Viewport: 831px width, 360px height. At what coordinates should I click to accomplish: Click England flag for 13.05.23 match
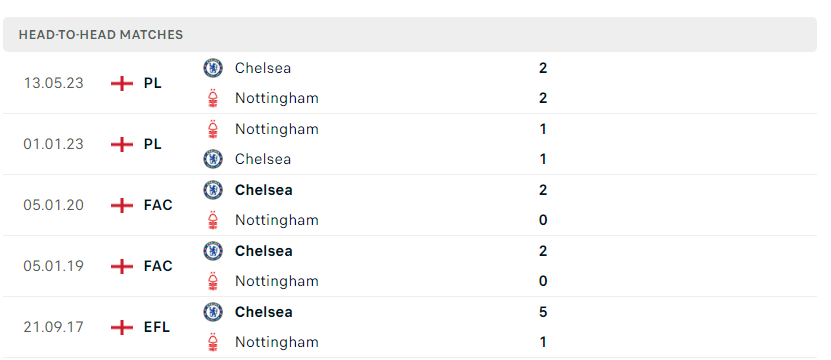[x=122, y=83]
